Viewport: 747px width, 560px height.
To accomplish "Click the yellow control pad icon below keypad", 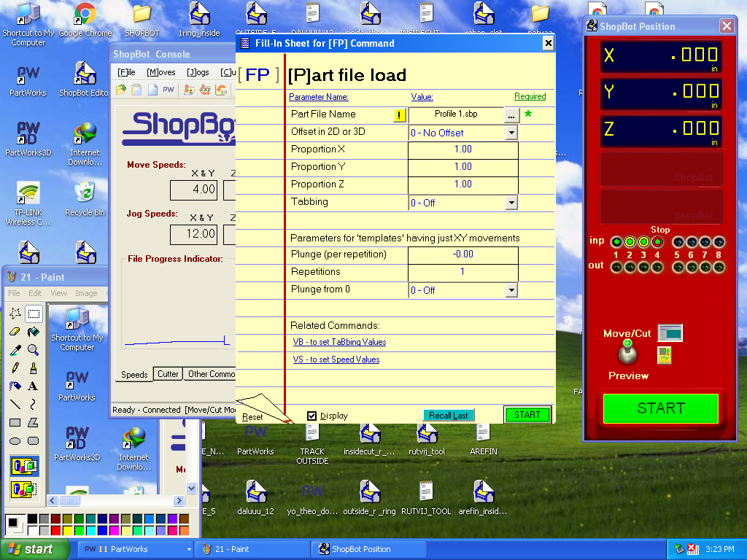I will 664,355.
